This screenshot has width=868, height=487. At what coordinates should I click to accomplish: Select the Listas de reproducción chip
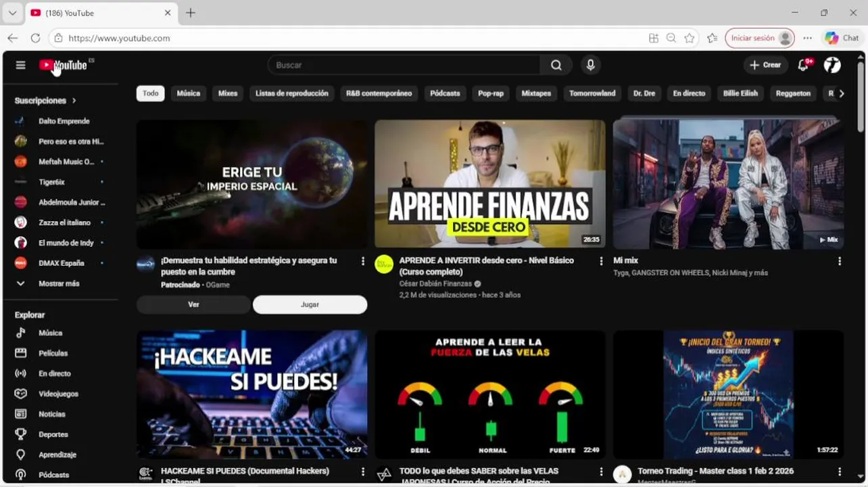point(292,93)
